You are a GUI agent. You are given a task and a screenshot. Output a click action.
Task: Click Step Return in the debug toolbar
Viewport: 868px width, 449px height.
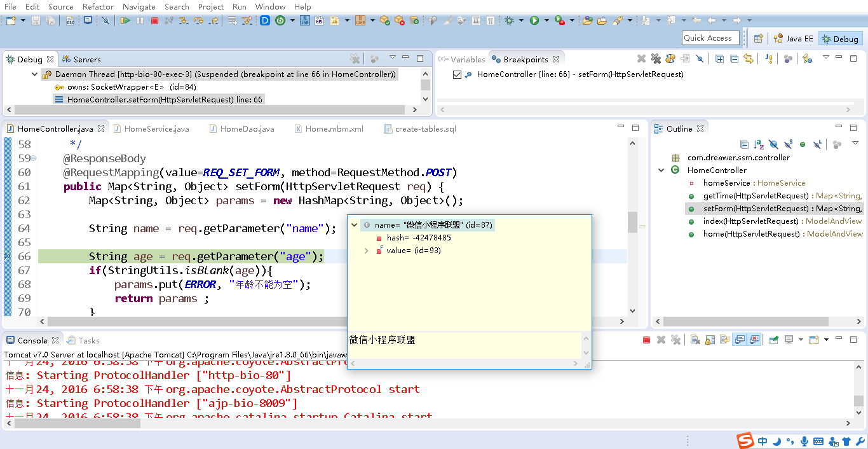tap(213, 20)
